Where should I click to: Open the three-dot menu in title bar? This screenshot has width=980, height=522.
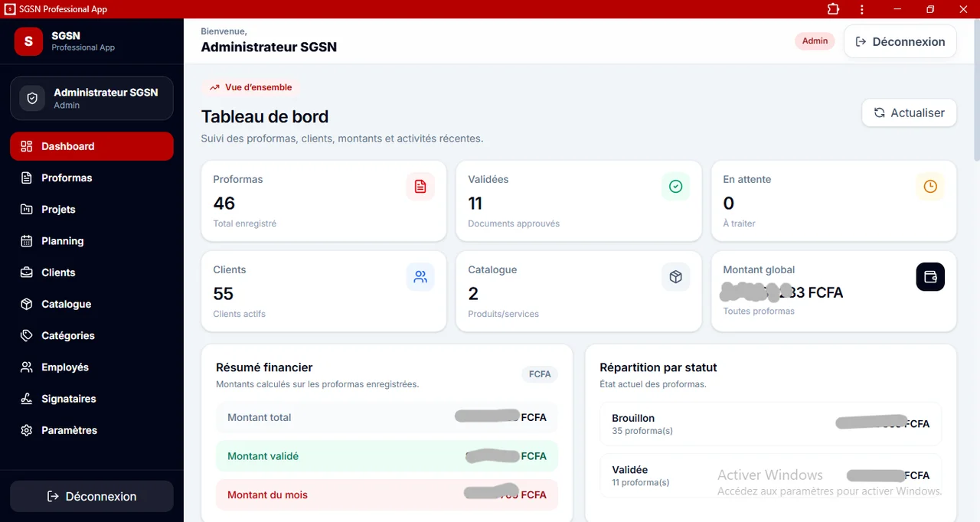tap(862, 9)
